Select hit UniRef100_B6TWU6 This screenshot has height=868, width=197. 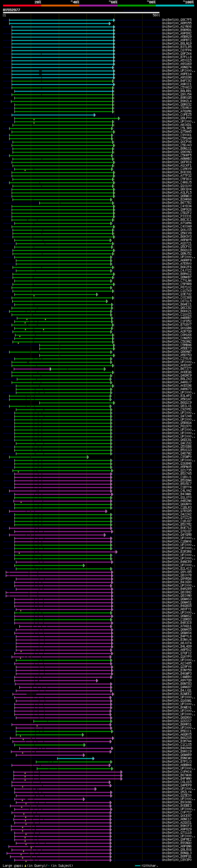click(177, 775)
